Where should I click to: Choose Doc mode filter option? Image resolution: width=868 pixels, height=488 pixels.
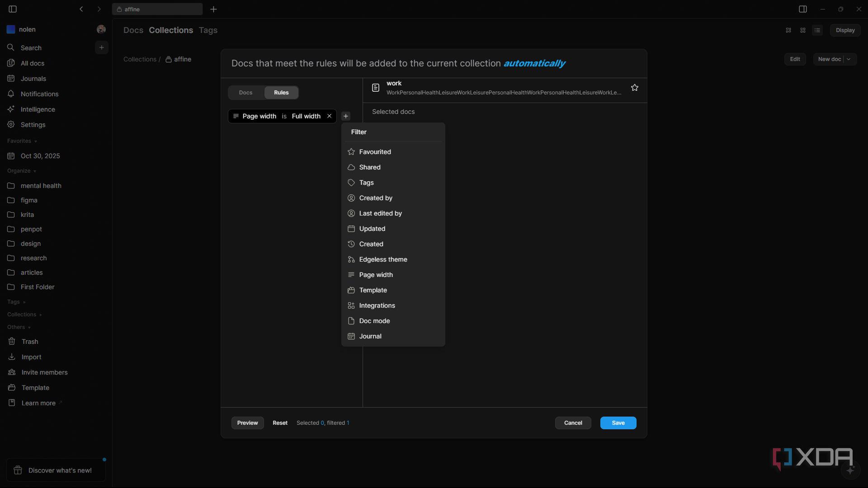pos(393,321)
